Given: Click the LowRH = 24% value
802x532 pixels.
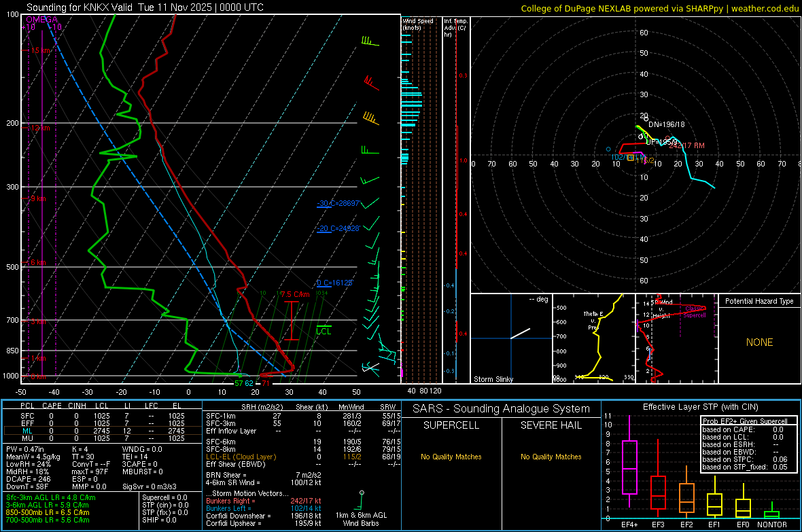Looking at the screenshot, I should point(29,465).
